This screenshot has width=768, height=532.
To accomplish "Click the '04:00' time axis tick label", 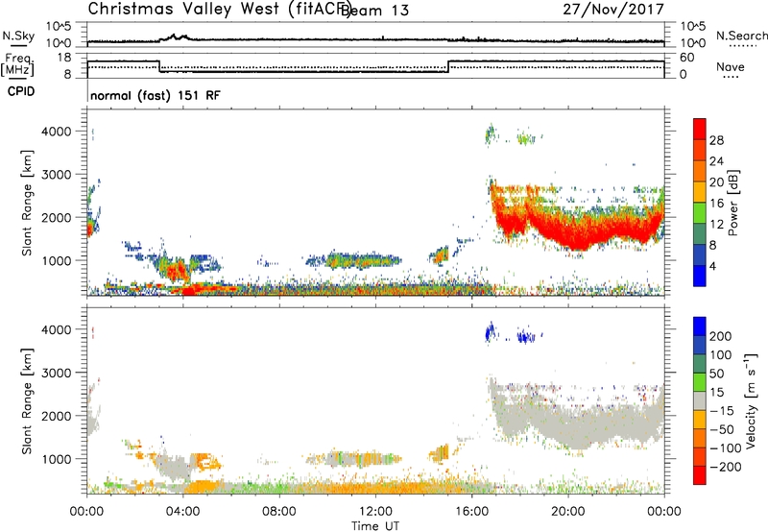I will [x=183, y=512].
